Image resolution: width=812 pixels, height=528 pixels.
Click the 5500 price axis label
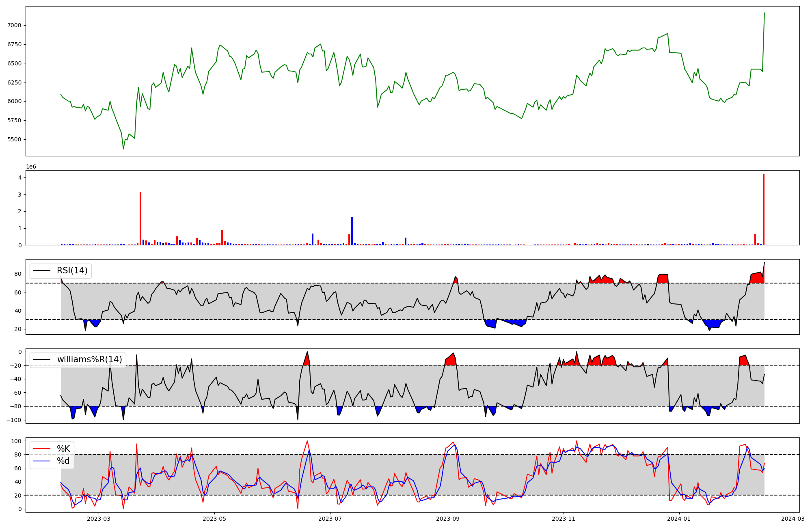coord(14,139)
